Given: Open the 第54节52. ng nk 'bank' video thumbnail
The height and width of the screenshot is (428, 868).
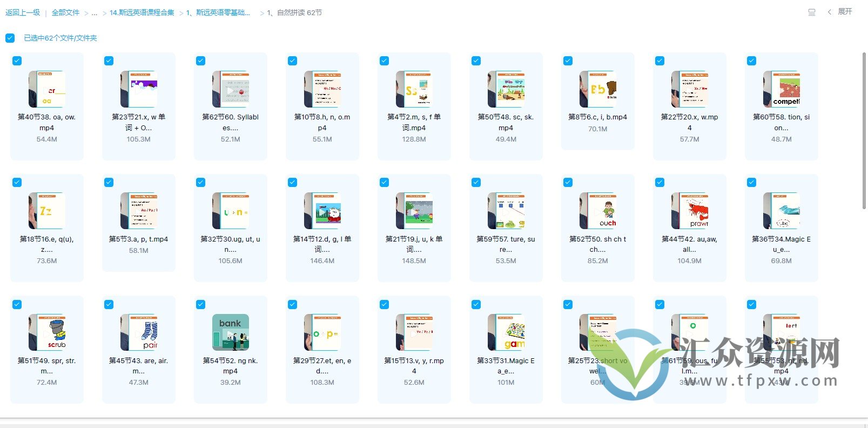Looking at the screenshot, I should click(x=231, y=332).
